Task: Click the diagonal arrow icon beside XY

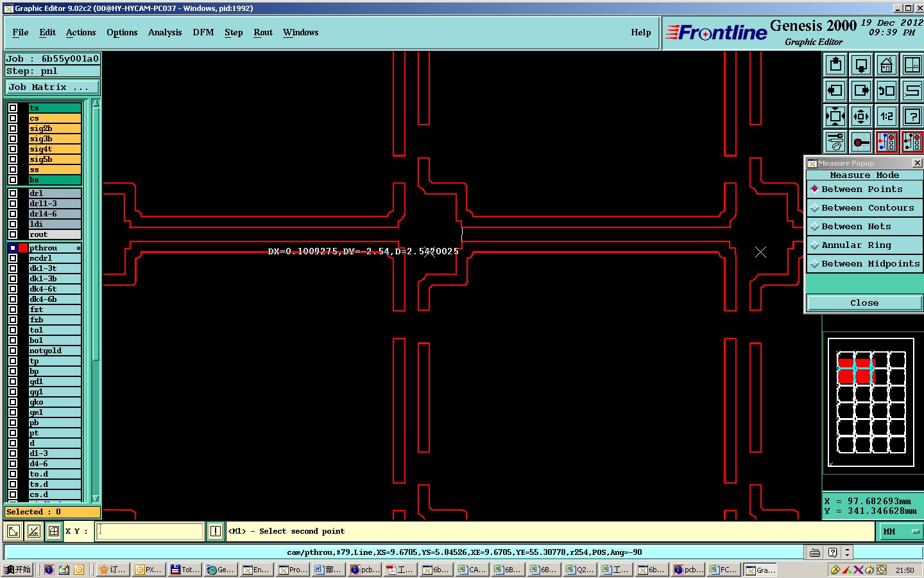Action: click(13, 531)
